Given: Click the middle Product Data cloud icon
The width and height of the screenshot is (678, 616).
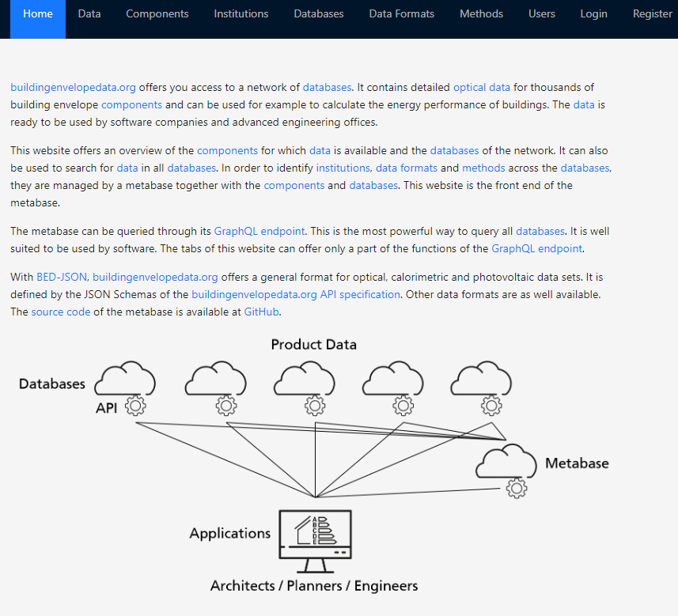Looking at the screenshot, I should tap(303, 380).
